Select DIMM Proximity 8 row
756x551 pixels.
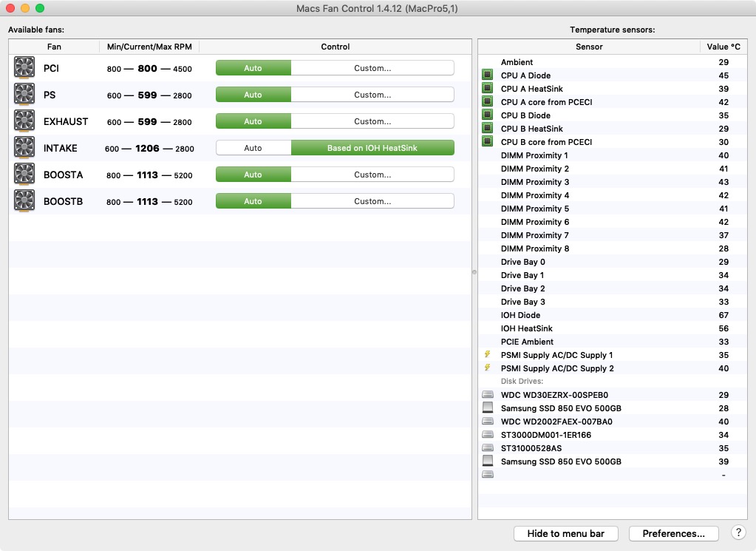[613, 248]
